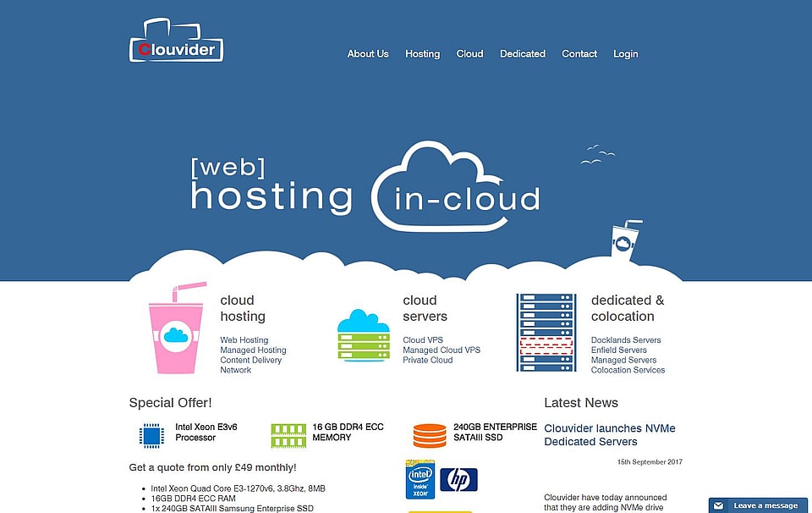The image size is (812, 513).
Task: Click the envelope icon in chat widget
Action: coord(718,505)
